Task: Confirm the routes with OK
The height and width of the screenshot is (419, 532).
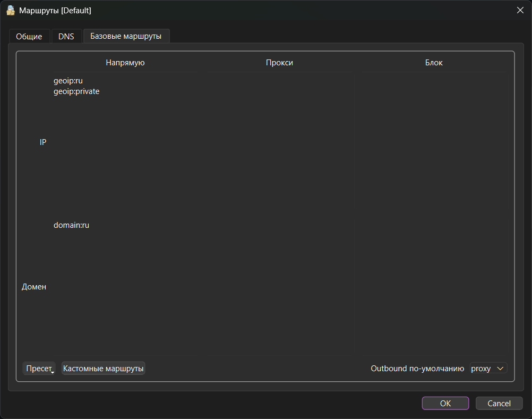Action: (x=445, y=404)
